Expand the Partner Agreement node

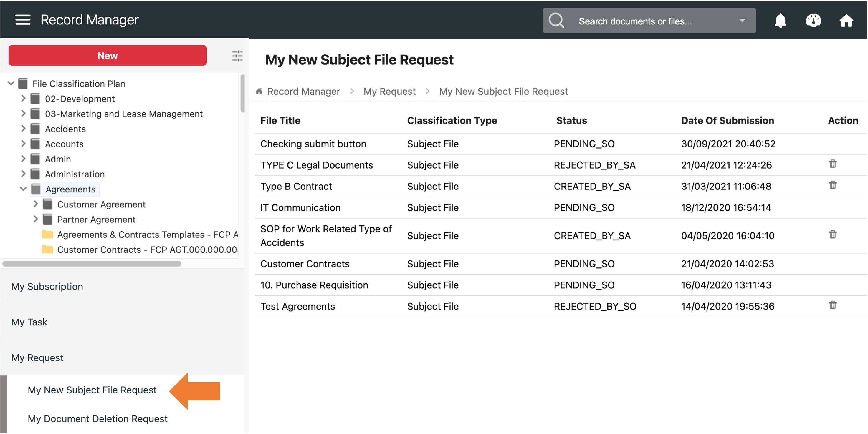tap(35, 219)
